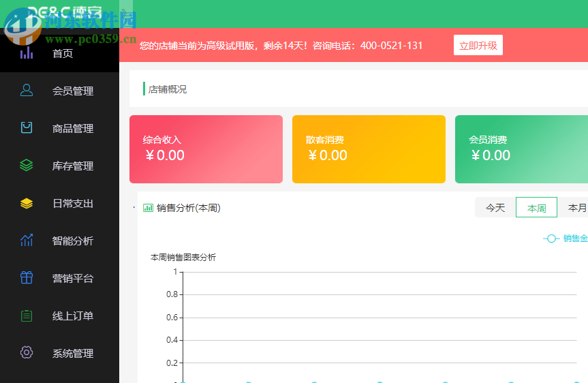Click the 0.4 y-axis label
This screenshot has width=588, height=383.
click(x=172, y=340)
